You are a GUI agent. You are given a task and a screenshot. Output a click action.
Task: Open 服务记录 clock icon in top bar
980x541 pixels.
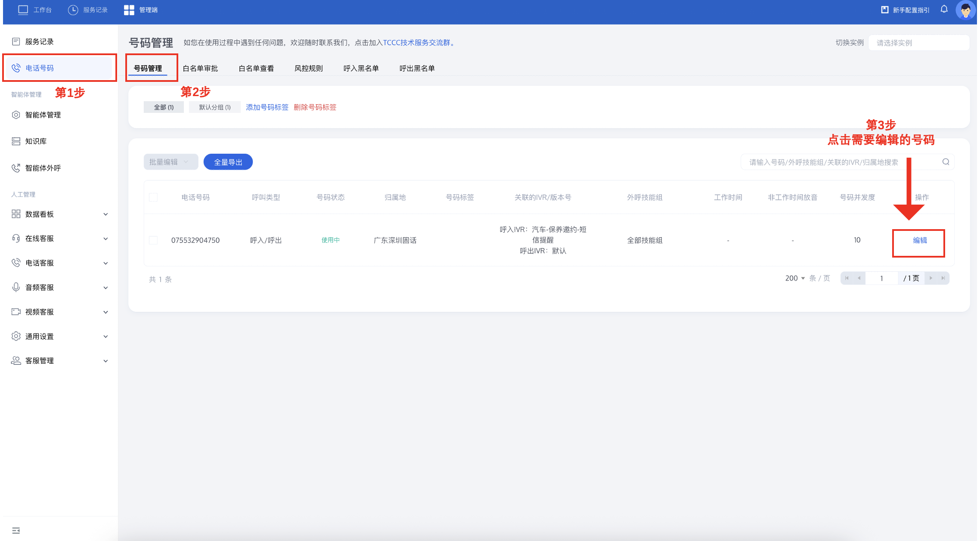click(73, 10)
